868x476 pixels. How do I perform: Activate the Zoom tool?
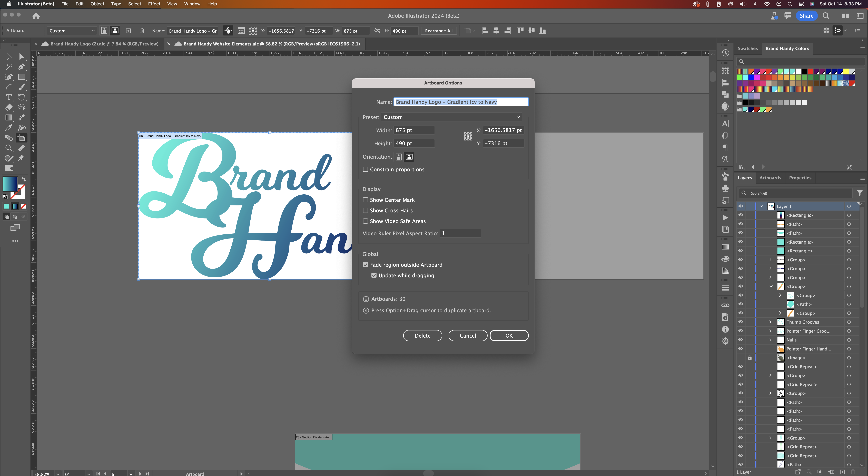[x=9, y=148]
